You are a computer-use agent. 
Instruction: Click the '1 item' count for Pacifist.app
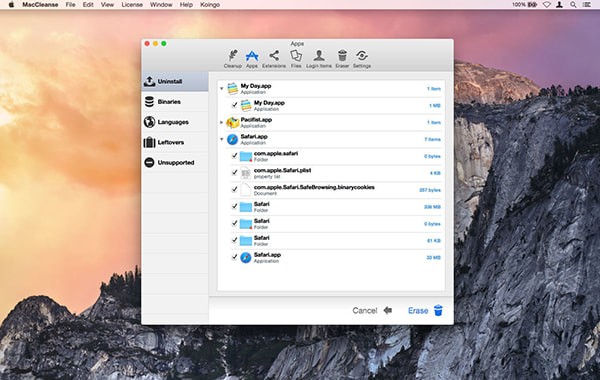(x=434, y=122)
